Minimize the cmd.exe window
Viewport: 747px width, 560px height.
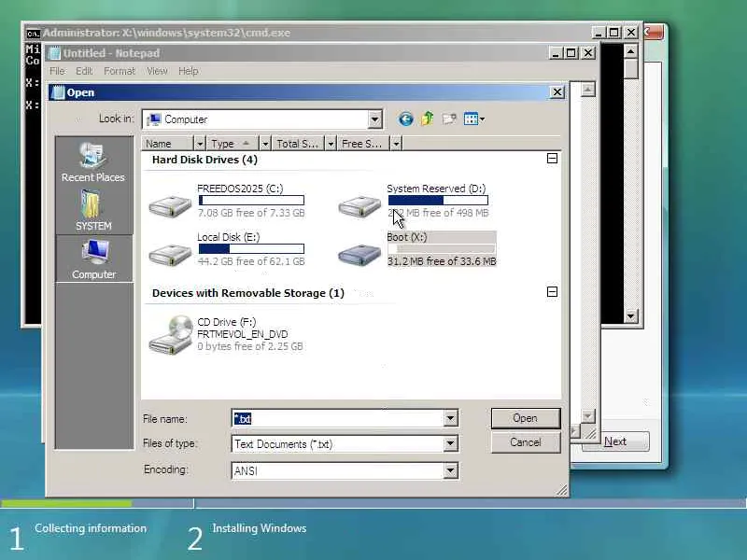click(x=598, y=33)
